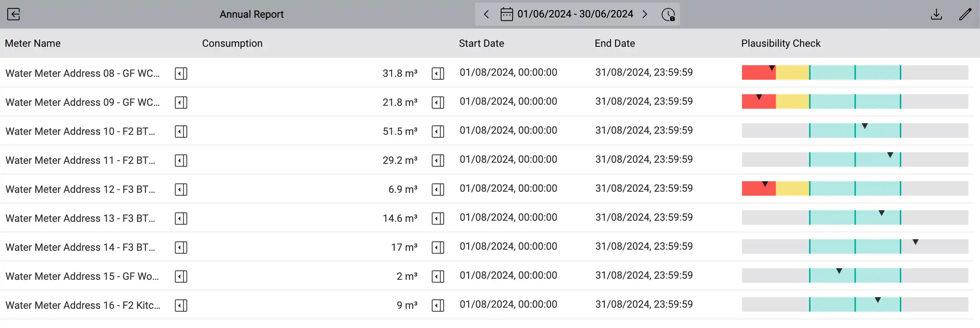This screenshot has width=980, height=328.
Task: Click panel icon next to 51.5 m³
Action: coord(438,132)
